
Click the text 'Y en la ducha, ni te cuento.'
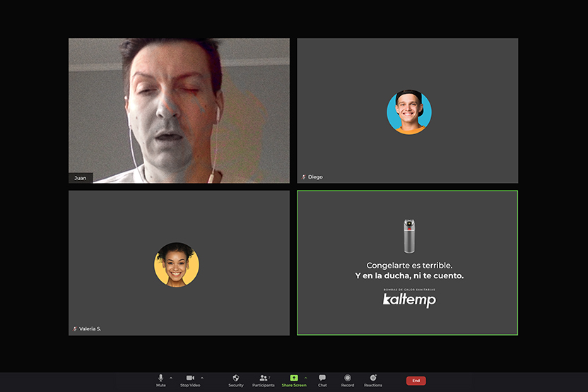(409, 276)
